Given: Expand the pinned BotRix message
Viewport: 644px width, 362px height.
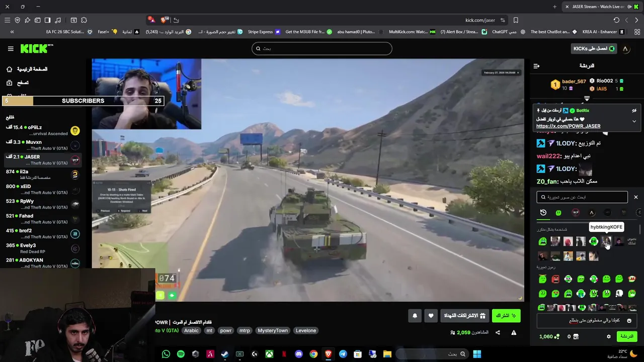Looking at the screenshot, I should tap(634, 121).
